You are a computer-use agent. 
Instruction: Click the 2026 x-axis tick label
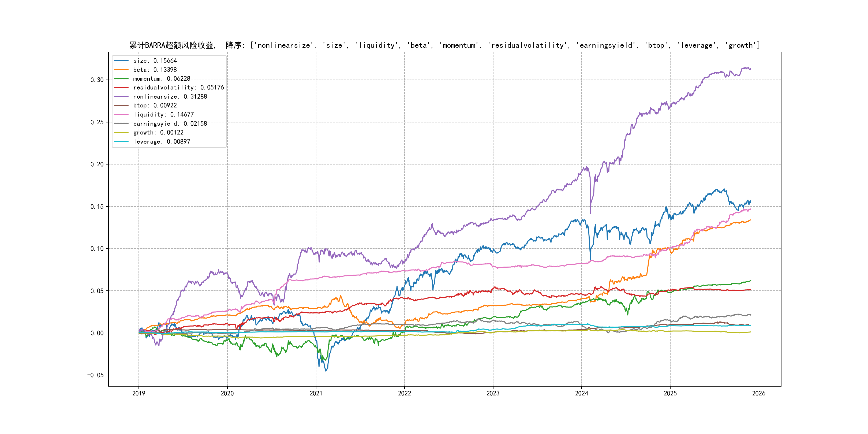point(758,393)
